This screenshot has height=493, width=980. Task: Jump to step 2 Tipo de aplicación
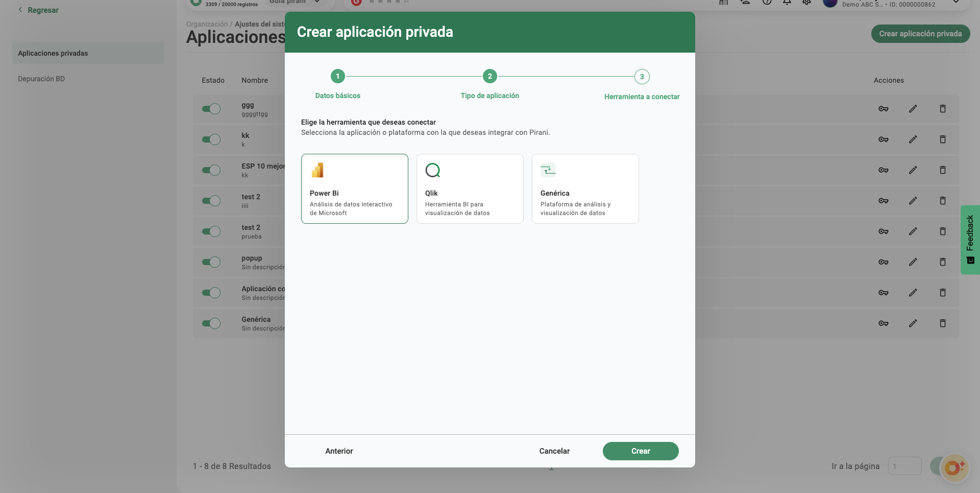click(x=489, y=77)
